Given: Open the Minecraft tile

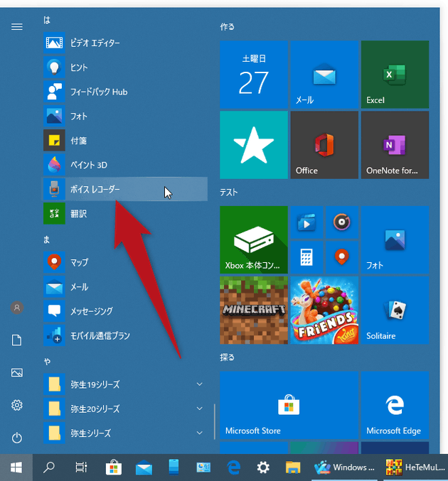Looking at the screenshot, I should tap(254, 310).
